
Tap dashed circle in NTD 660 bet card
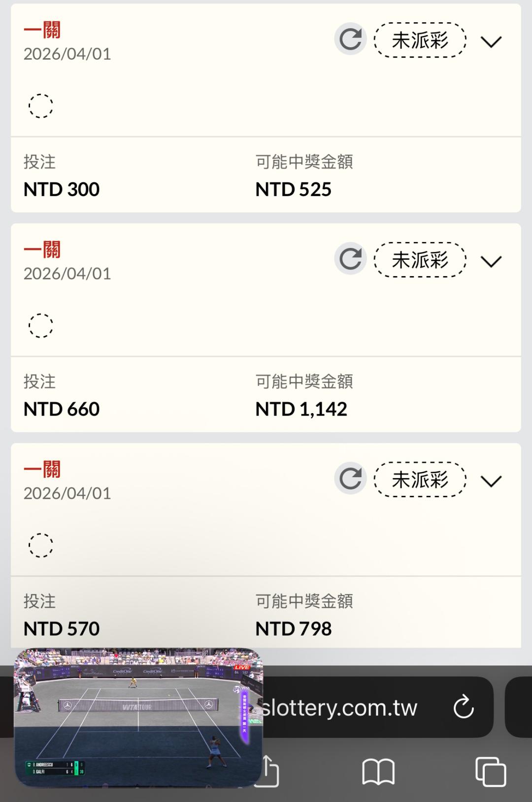[x=40, y=326]
